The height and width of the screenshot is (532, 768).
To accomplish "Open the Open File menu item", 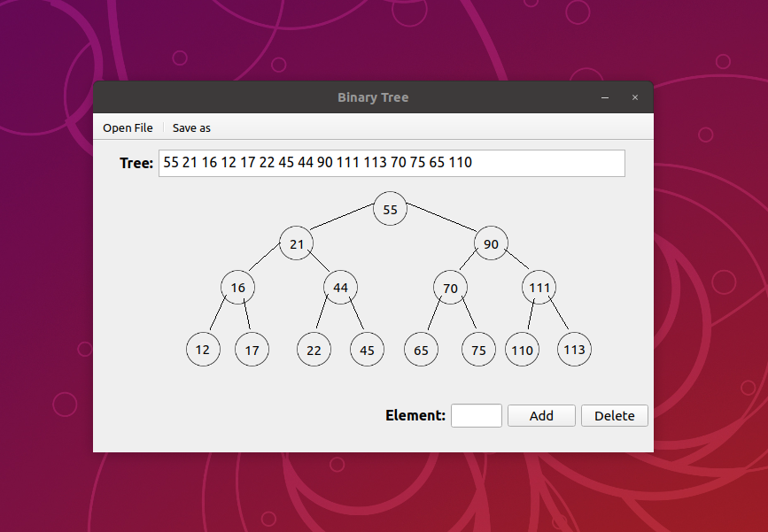I will (x=128, y=128).
